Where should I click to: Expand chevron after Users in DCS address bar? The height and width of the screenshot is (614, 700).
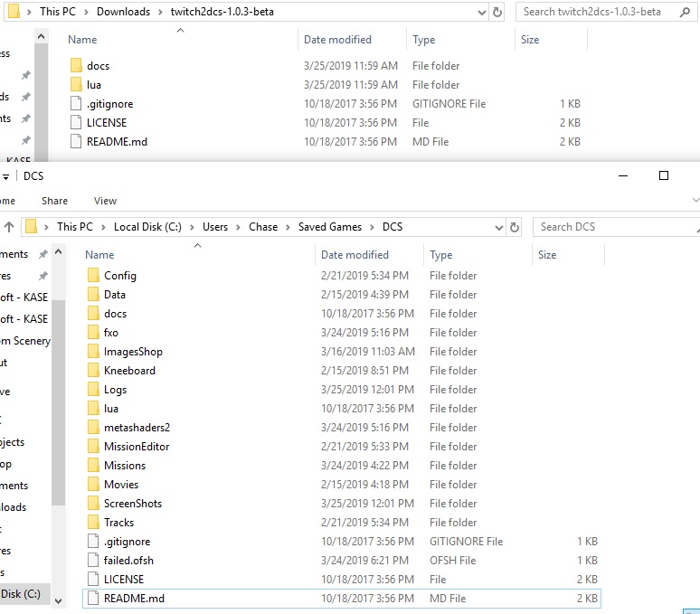coord(238,227)
